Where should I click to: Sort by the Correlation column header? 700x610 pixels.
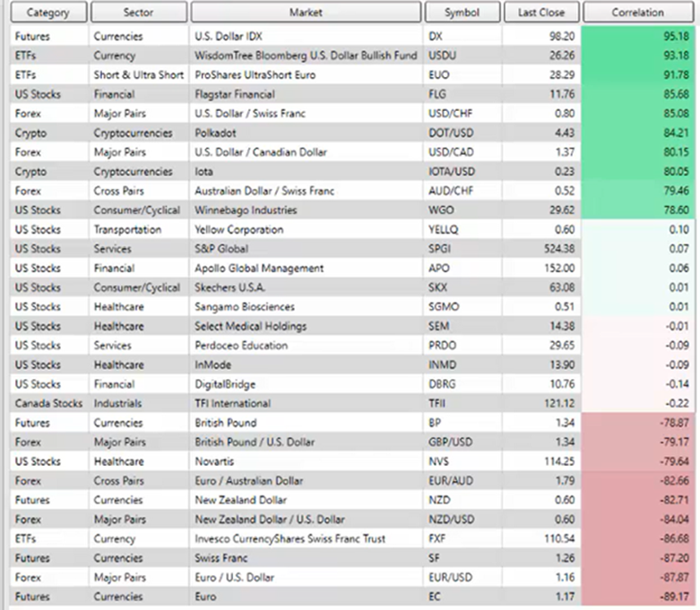click(x=637, y=13)
